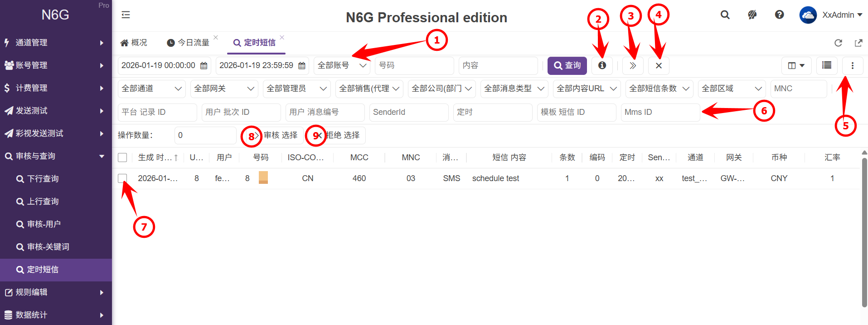Viewport: 868px width, 325px height.
Task: Collapse the sidebar with the menu icon
Action: [x=126, y=15]
